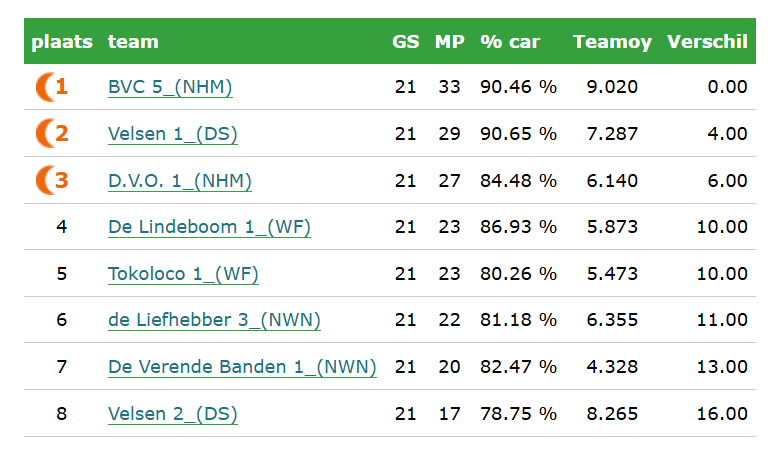Visit the Tokoloco 1_(WF) team link
Image resolution: width=783 pixels, height=451 pixels.
pos(183,274)
